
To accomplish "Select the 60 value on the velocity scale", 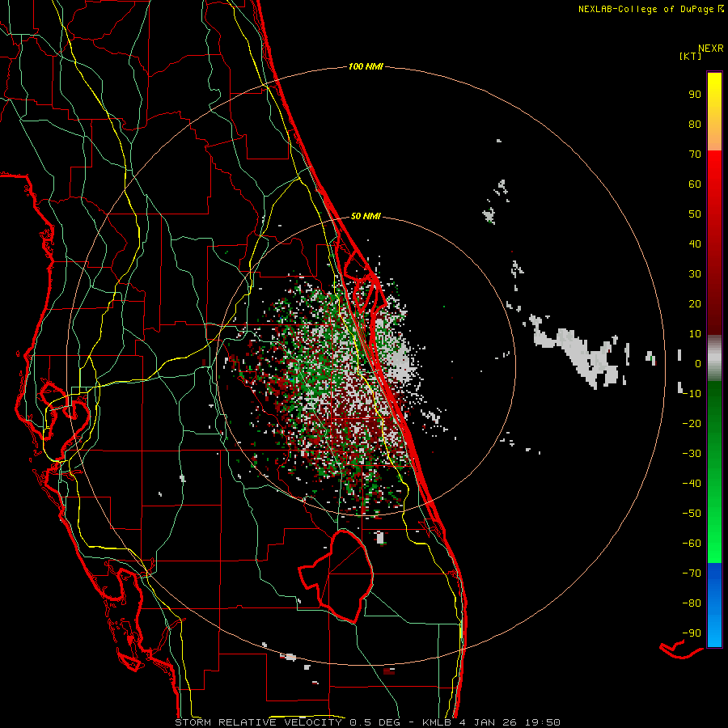I will [x=695, y=184].
